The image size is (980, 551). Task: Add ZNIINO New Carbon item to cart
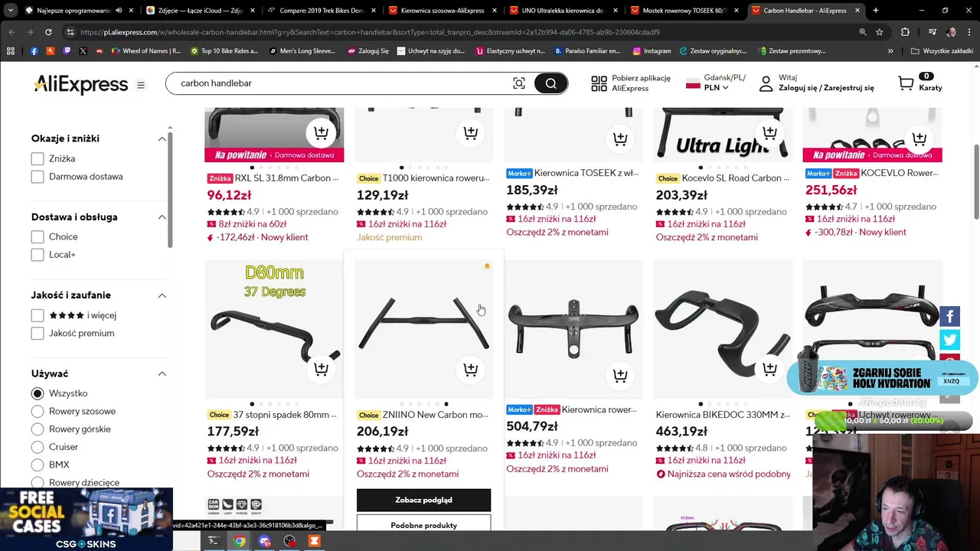(x=471, y=370)
